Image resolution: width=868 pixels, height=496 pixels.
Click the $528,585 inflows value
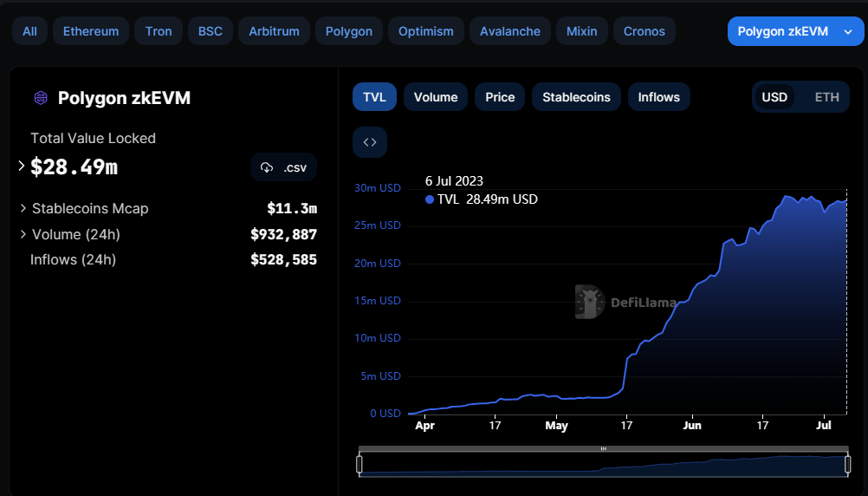point(283,260)
